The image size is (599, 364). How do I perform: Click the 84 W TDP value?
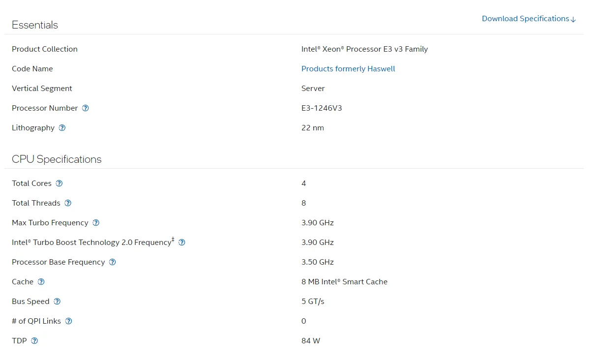coord(311,341)
